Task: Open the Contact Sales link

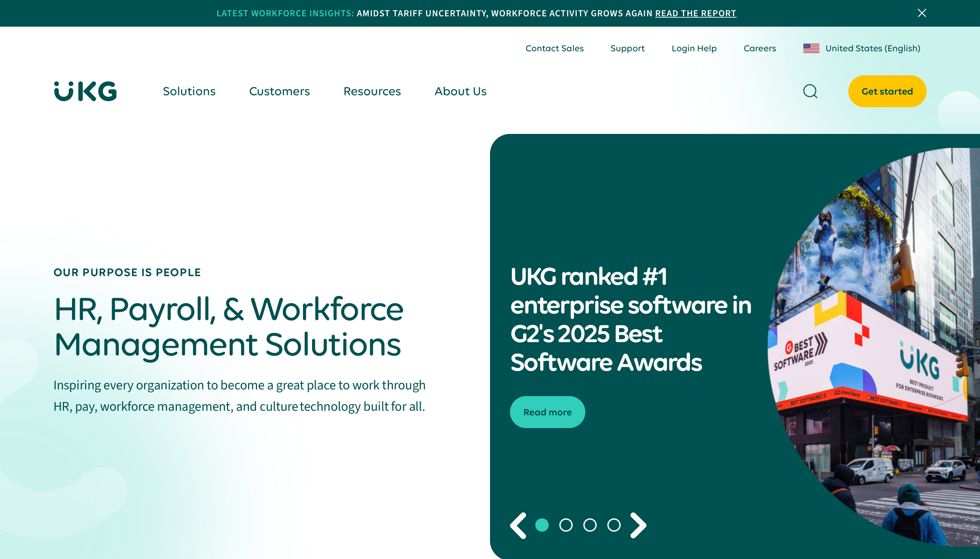Action: pos(554,48)
